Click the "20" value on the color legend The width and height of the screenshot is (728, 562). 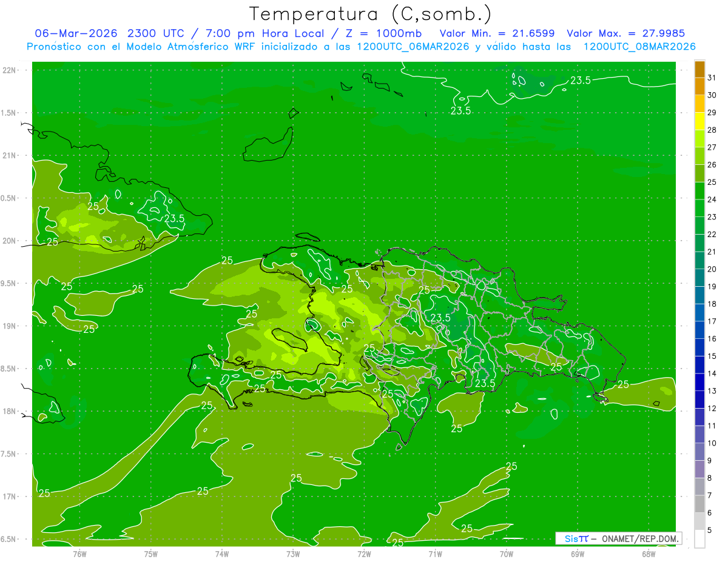(712, 269)
